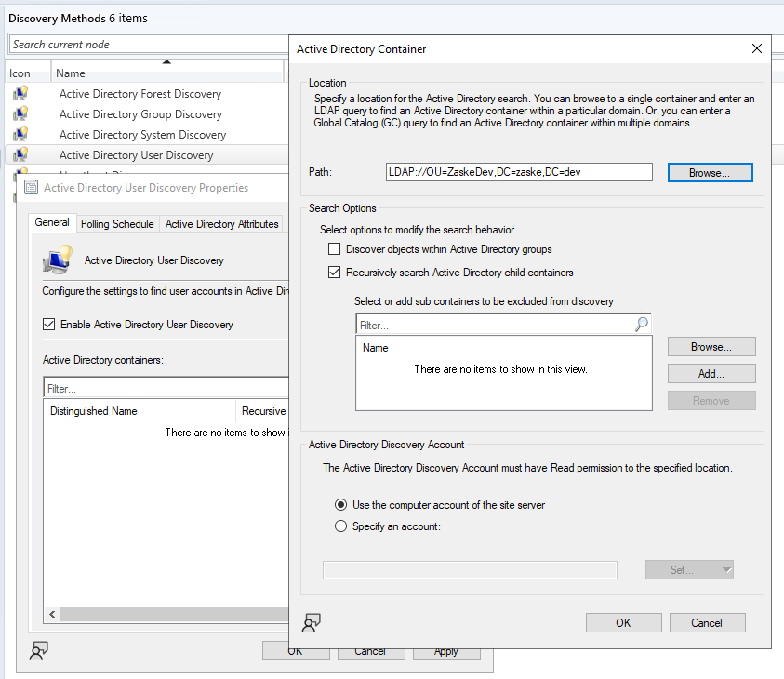The image size is (784, 679).
Task: Open the feedback icon in the container dialog
Action: coord(312,622)
